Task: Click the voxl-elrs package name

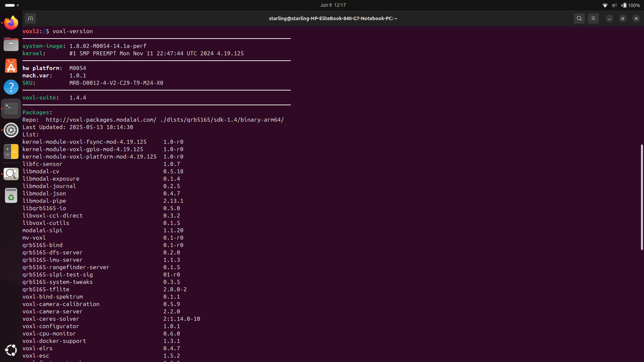Action: [x=38, y=348]
